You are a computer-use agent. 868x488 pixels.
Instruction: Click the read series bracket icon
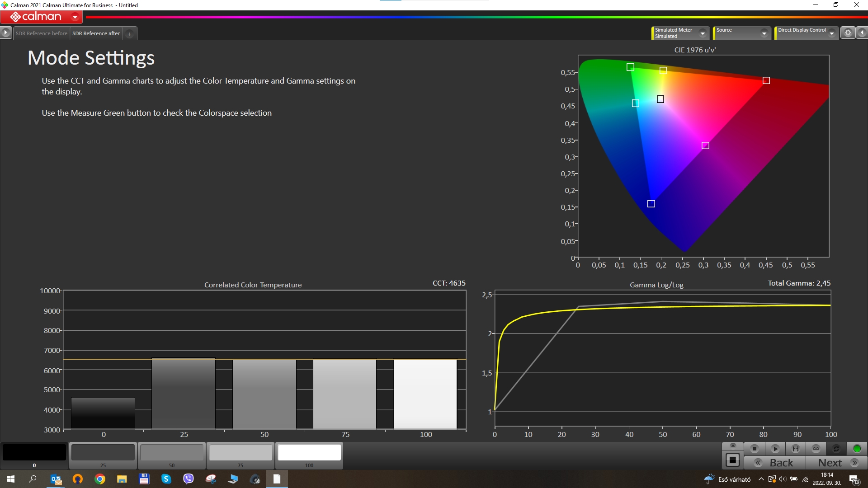click(796, 449)
